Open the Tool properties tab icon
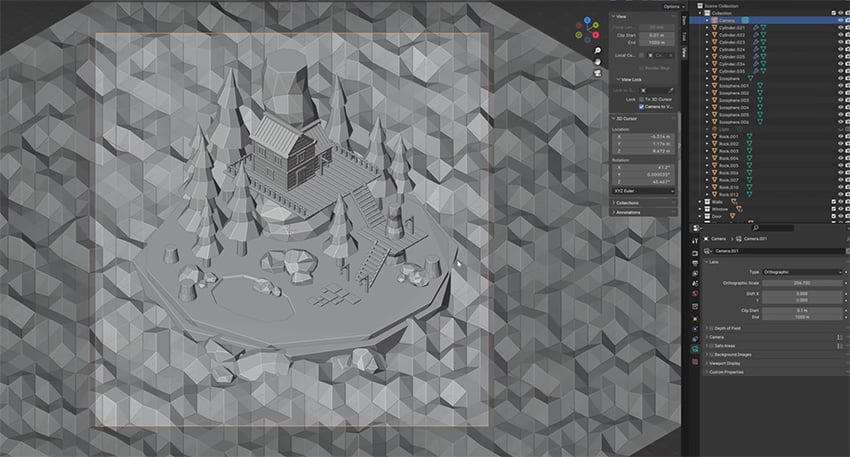 pos(695,241)
